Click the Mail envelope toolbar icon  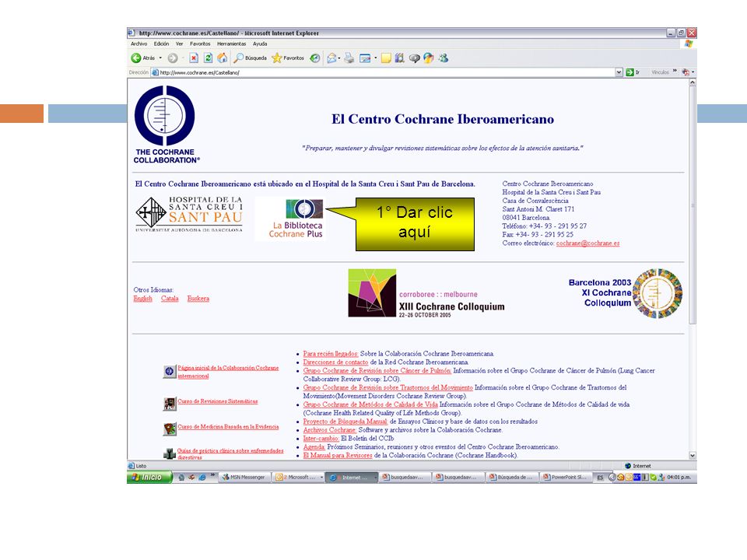(x=331, y=58)
